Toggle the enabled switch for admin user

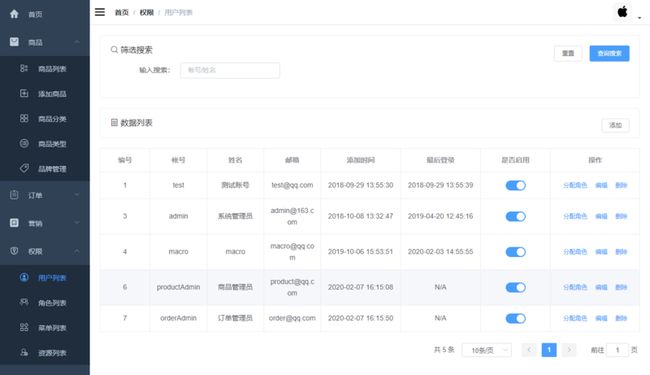pyautogui.click(x=515, y=216)
